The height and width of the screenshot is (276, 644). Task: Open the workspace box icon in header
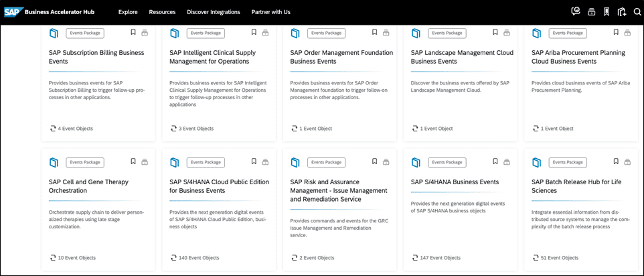[x=591, y=11]
